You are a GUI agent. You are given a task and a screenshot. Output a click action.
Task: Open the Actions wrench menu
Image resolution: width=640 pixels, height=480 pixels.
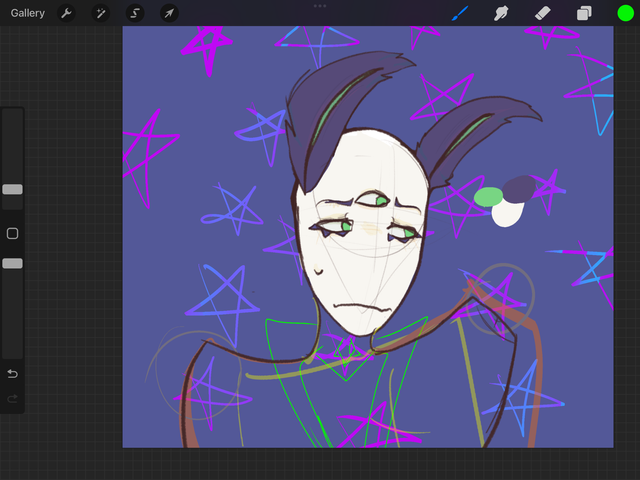click(66, 13)
